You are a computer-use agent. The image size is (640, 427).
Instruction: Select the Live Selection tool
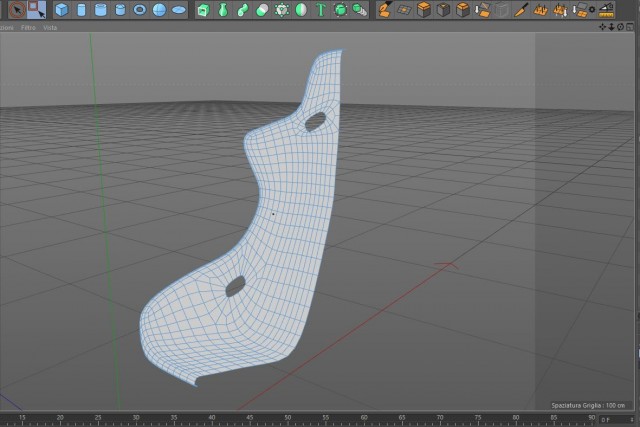tap(17, 10)
